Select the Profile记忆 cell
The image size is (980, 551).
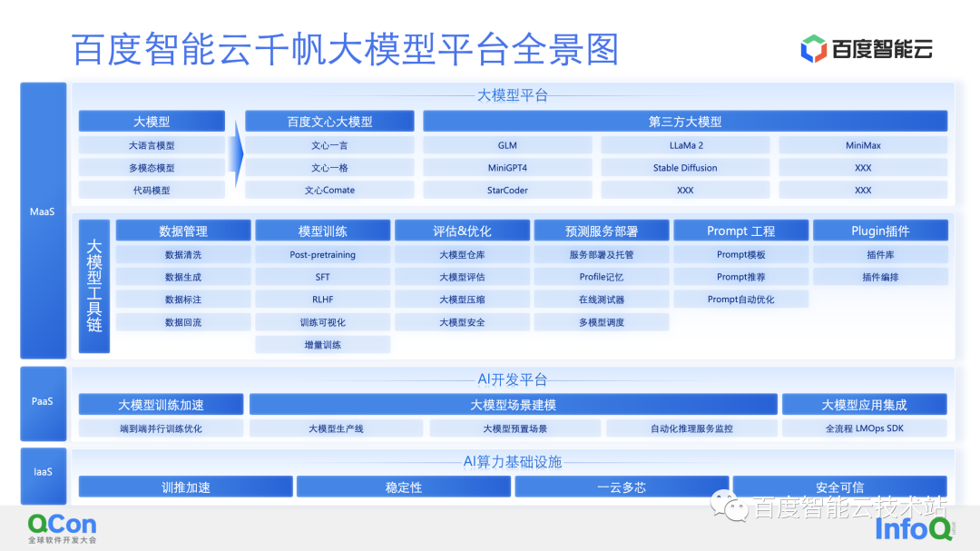point(602,277)
